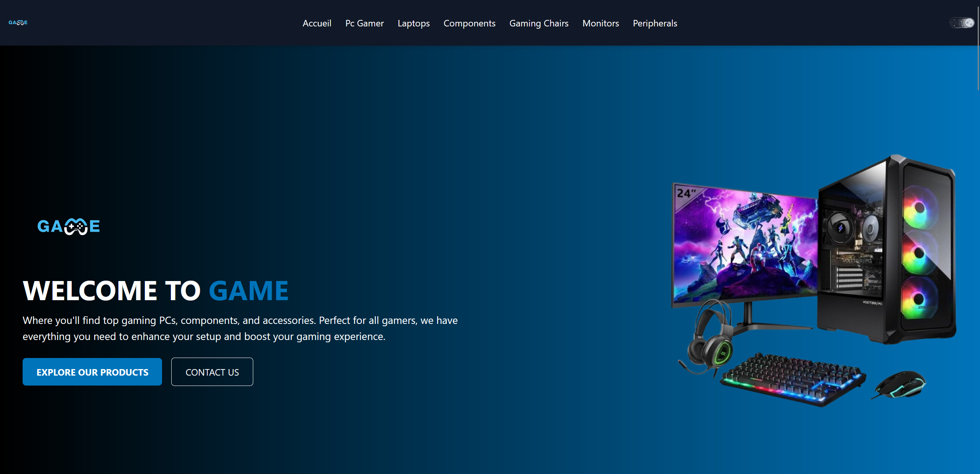Toggle the dark mode switch

coord(962,22)
